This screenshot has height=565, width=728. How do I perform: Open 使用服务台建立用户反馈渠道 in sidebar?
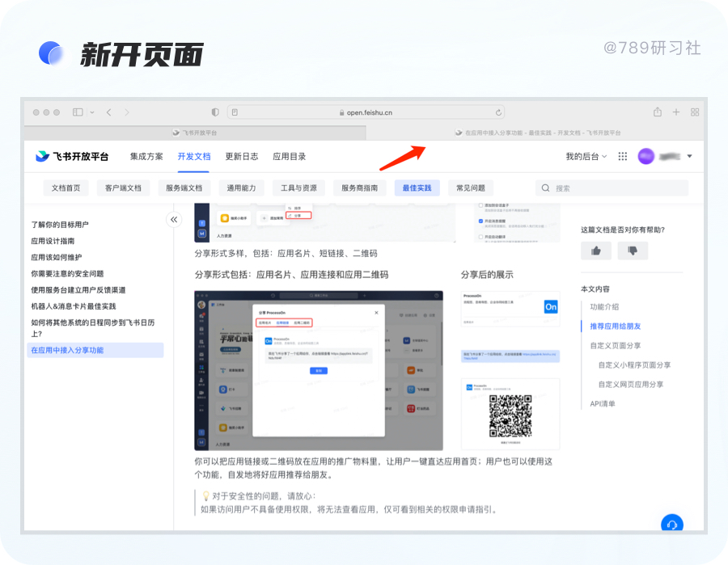(78, 290)
